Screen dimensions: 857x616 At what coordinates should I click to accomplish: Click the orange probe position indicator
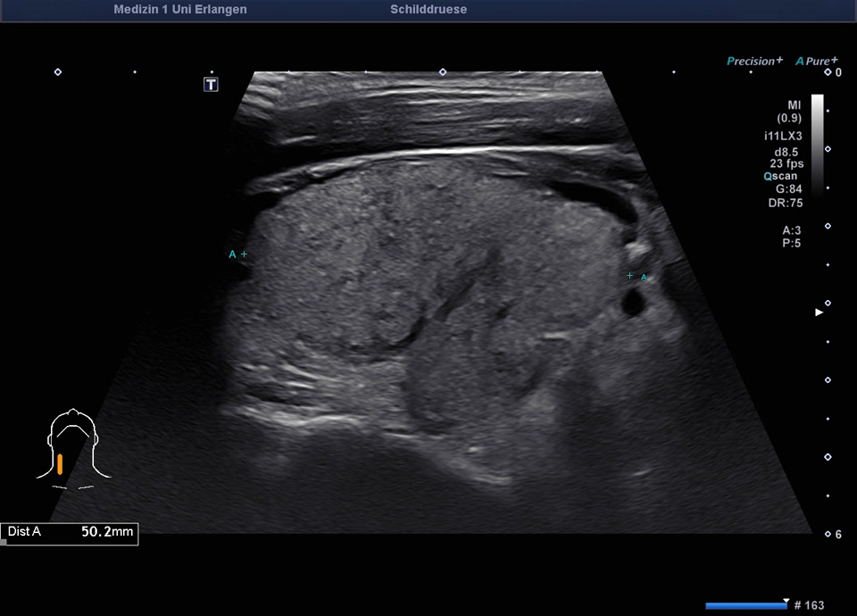pos(60,463)
